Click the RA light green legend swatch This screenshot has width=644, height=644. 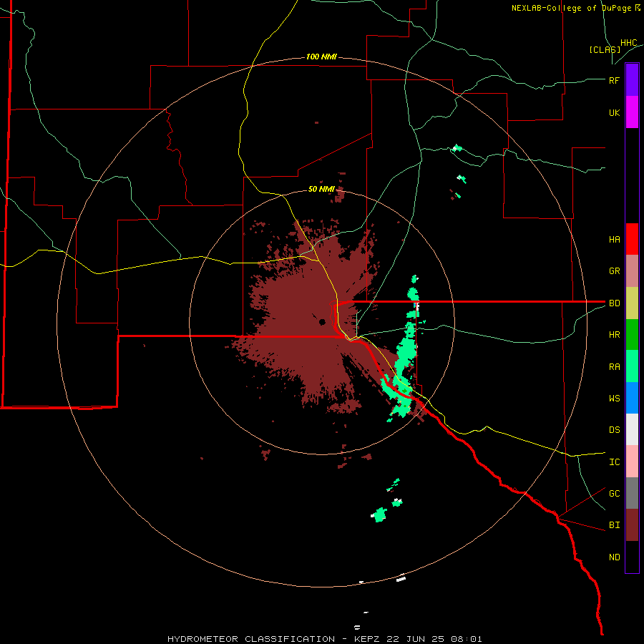coord(632,366)
